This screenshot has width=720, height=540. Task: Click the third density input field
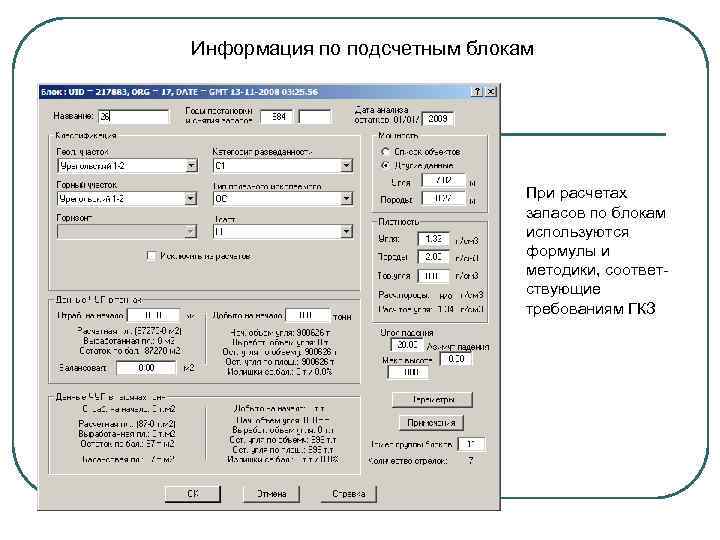pos(433,276)
